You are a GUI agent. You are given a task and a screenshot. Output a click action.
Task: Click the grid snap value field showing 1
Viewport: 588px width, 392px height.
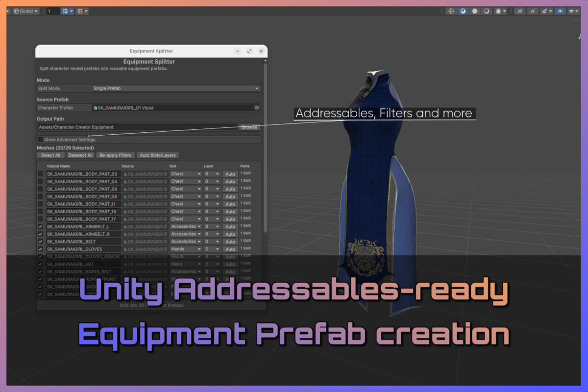[x=52, y=11]
